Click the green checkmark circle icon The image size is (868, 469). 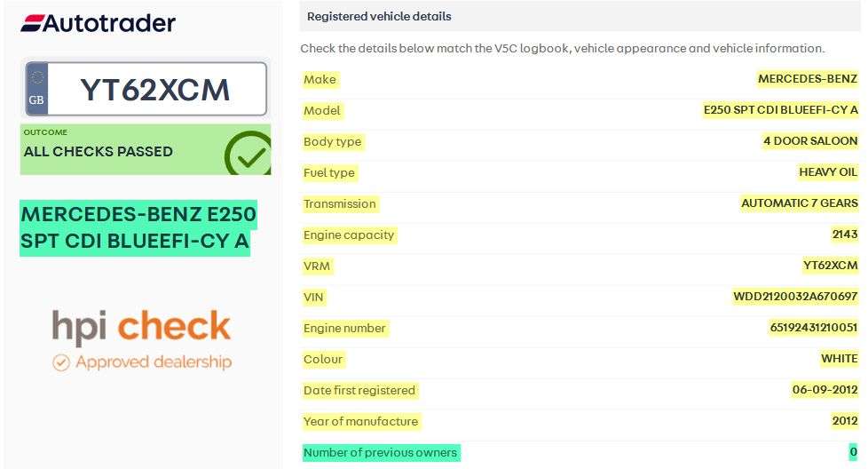coord(248,154)
